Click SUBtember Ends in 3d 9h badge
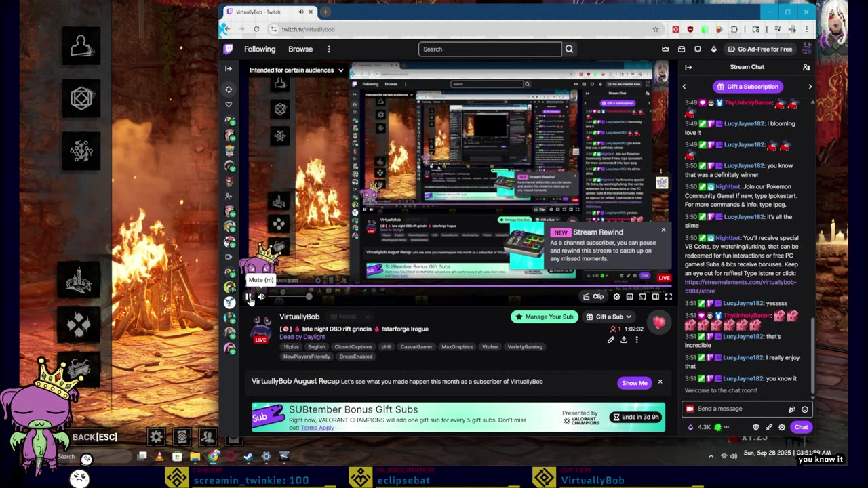 pyautogui.click(x=636, y=417)
